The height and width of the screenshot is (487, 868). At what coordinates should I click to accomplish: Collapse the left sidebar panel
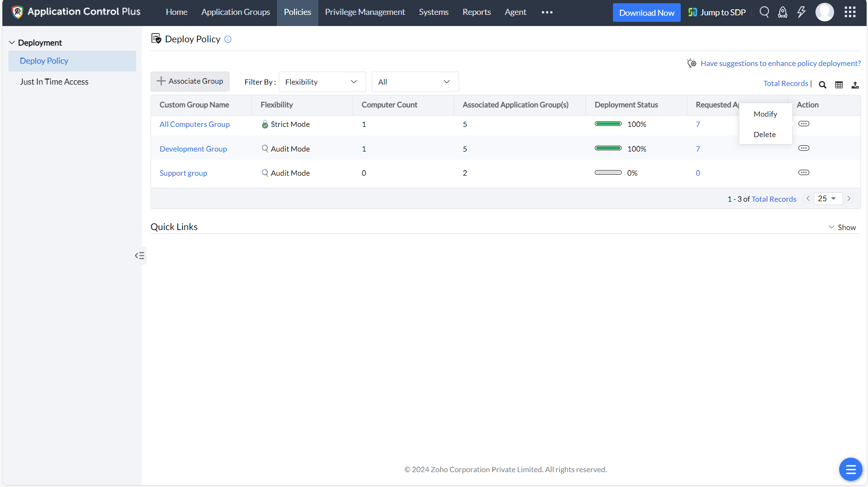[x=139, y=256]
